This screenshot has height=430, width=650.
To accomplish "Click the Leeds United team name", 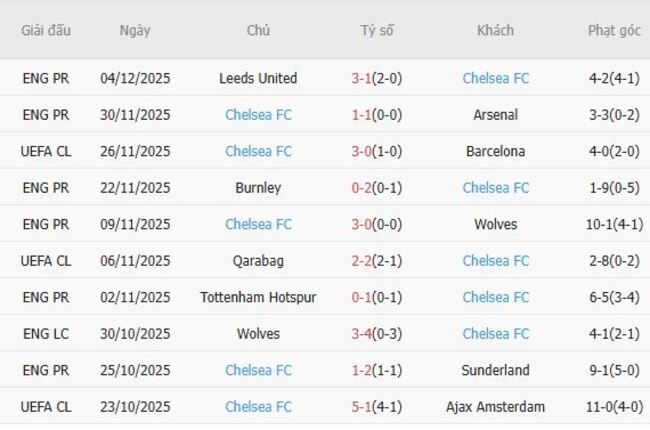I will coord(258,78).
